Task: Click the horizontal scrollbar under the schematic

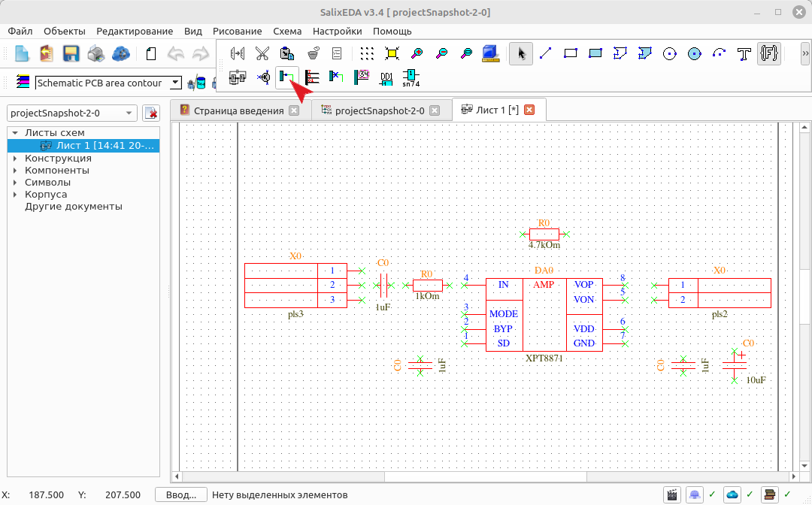Action: tap(485, 476)
